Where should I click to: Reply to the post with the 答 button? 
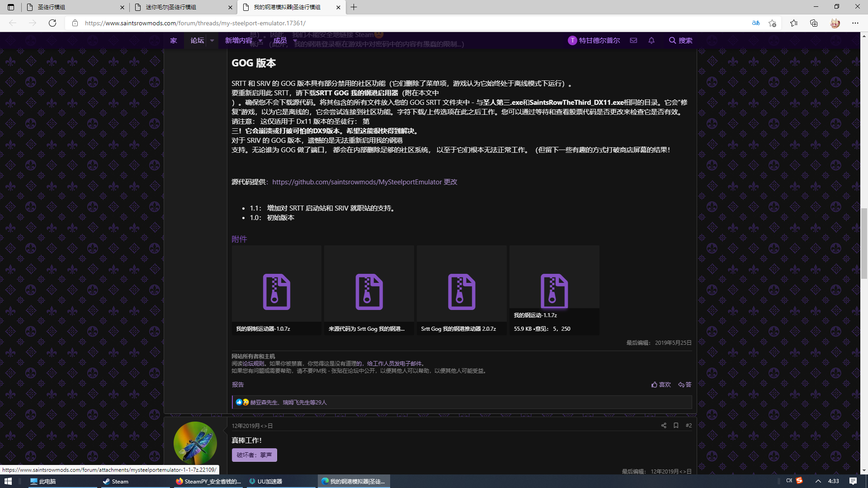click(x=685, y=385)
